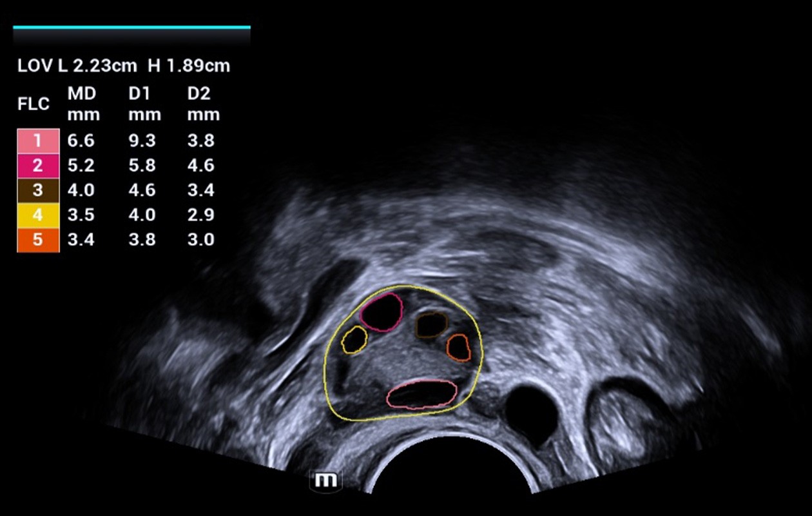Image resolution: width=812 pixels, height=516 pixels.
Task: Select the yellow follicle 4 swatch
Action: [x=38, y=215]
